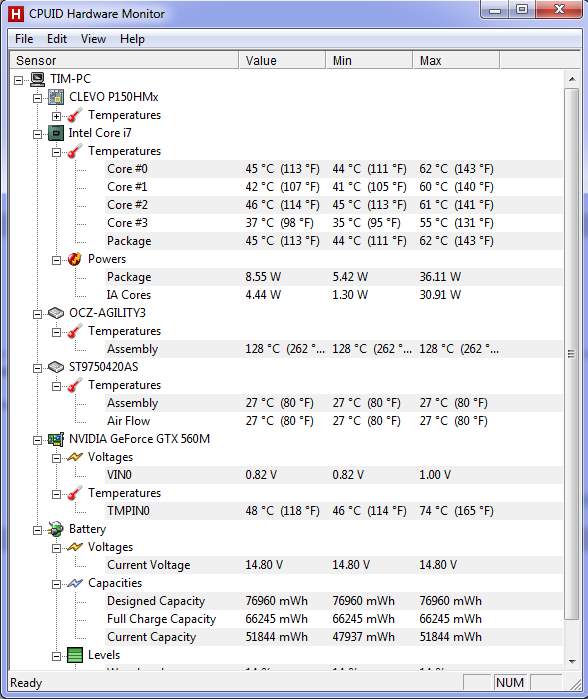Select the Current Voltage row
Screen dimensions: 588x699
(x=334, y=565)
